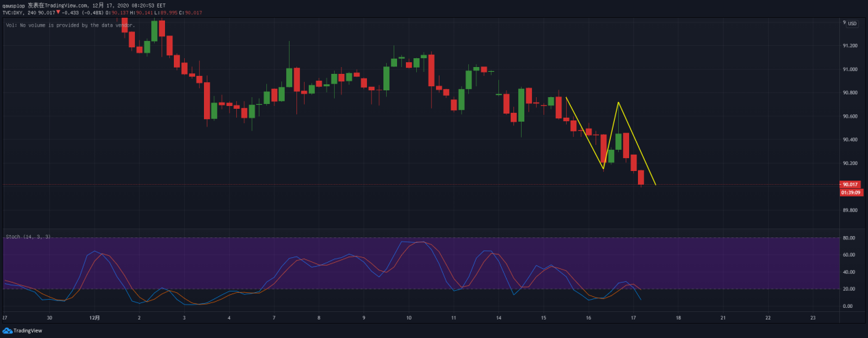Click date 17 on the time axis
This screenshot has height=338, width=868.
pyautogui.click(x=633, y=317)
